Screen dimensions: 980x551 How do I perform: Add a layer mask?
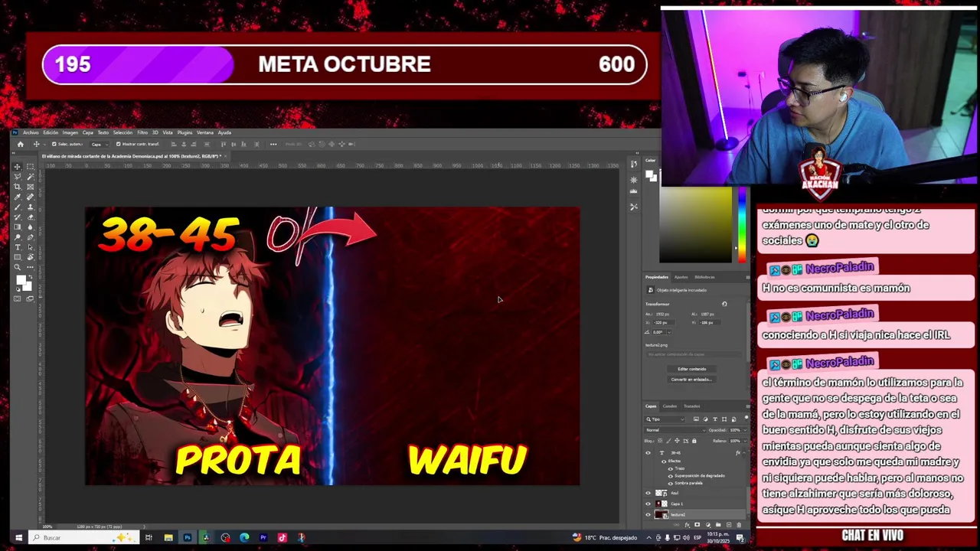697,525
